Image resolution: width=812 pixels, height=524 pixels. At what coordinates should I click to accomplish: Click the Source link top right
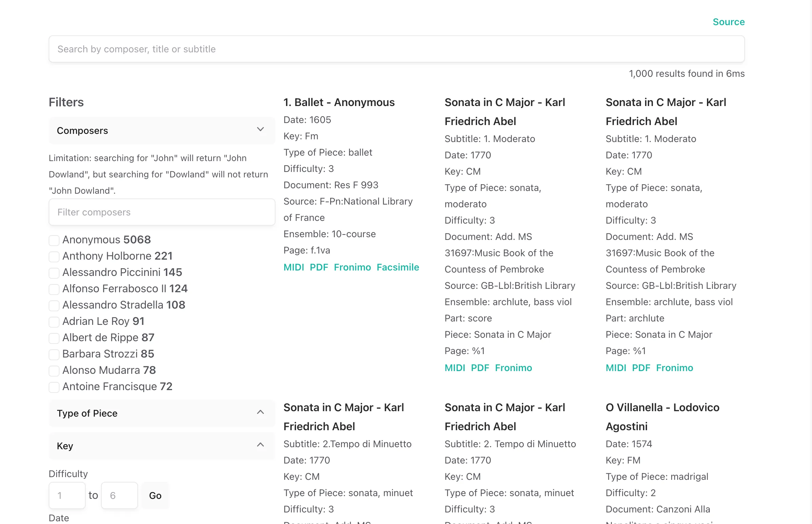[729, 22]
